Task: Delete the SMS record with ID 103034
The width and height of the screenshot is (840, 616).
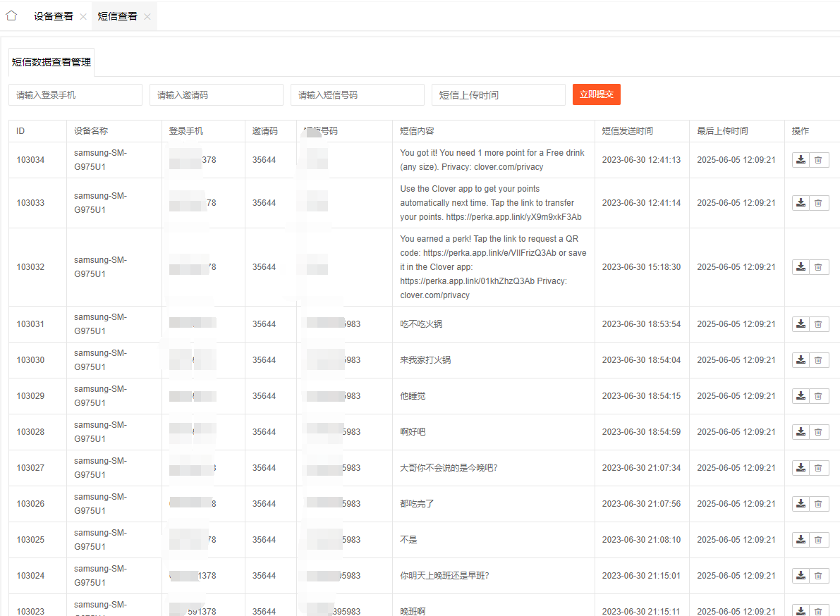Action: tap(818, 160)
